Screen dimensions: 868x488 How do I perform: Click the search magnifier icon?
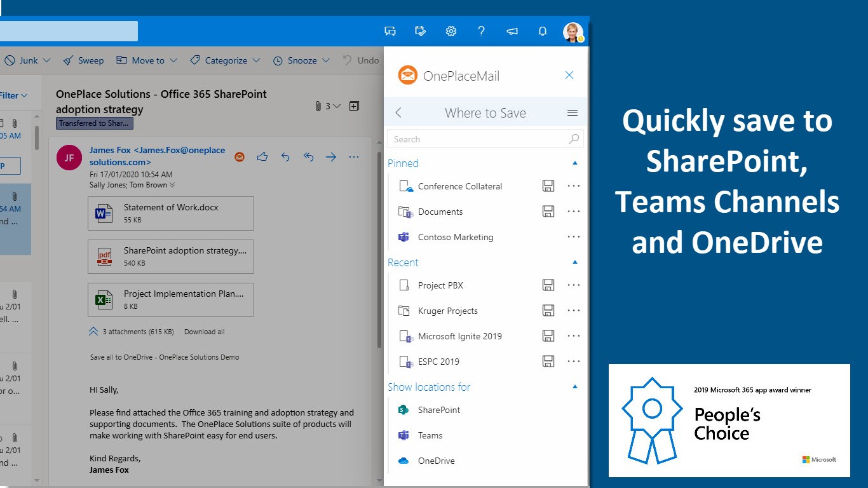(574, 139)
